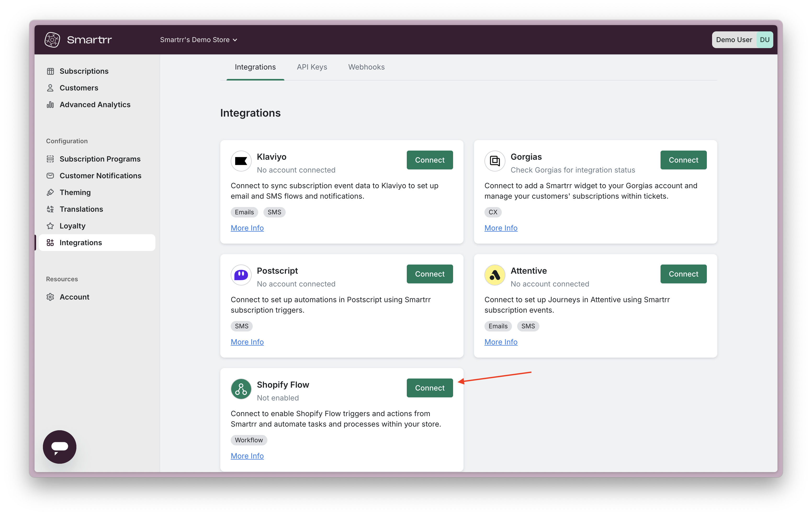Viewport: 812px width, 516px height.
Task: Switch to the API Keys tab
Action: click(x=312, y=67)
